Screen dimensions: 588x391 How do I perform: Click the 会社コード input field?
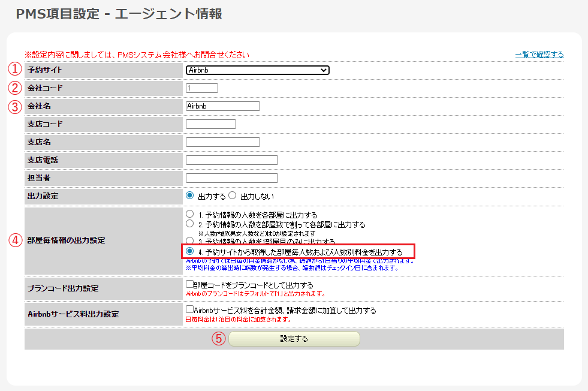point(202,88)
